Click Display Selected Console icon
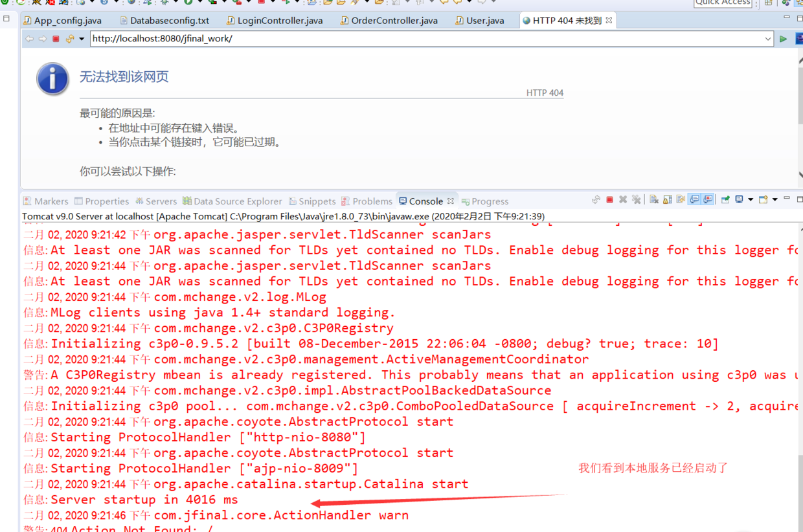The width and height of the screenshot is (803, 532). click(739, 200)
